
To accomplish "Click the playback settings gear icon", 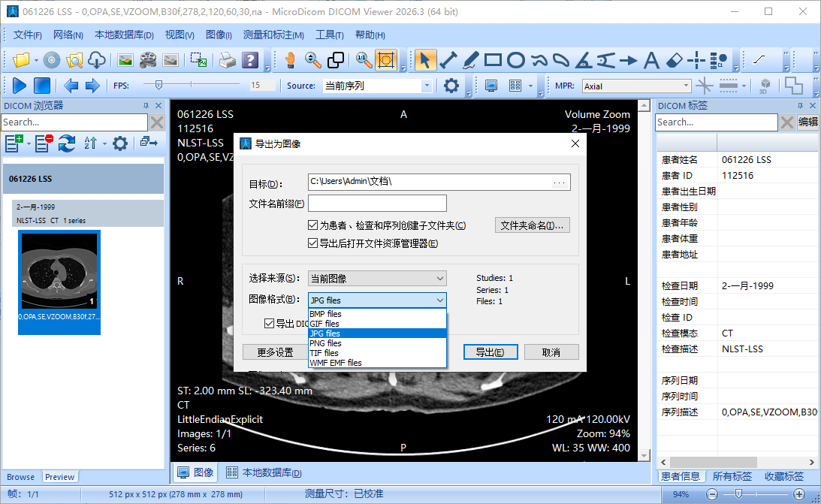I will coord(451,86).
